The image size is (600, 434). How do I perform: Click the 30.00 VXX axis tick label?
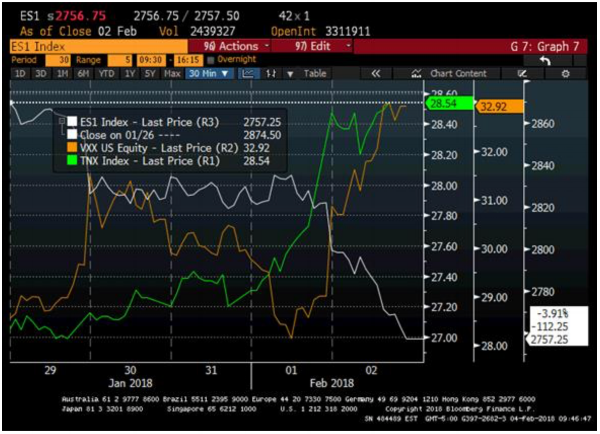tap(494, 249)
